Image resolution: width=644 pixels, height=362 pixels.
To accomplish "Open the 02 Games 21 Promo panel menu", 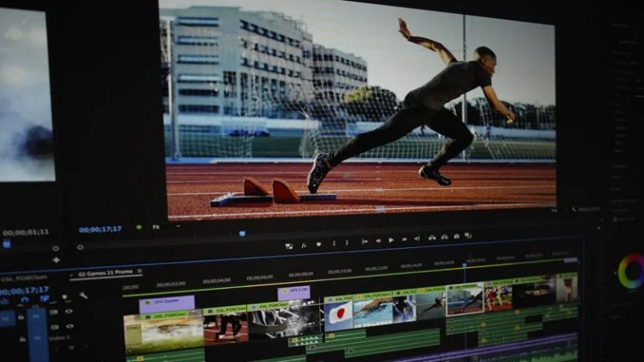I will click(140, 272).
